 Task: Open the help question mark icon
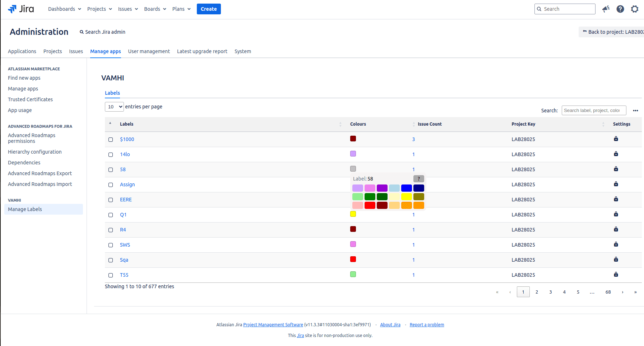click(620, 9)
